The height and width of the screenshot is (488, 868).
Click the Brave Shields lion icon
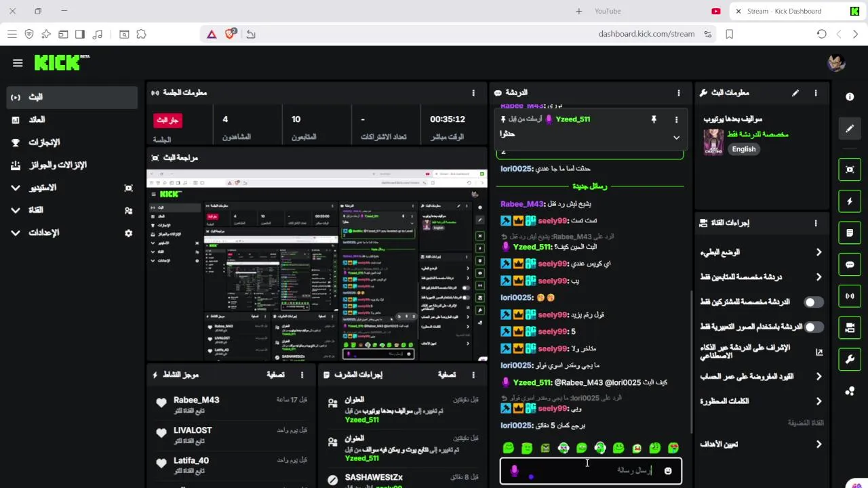[x=231, y=34]
